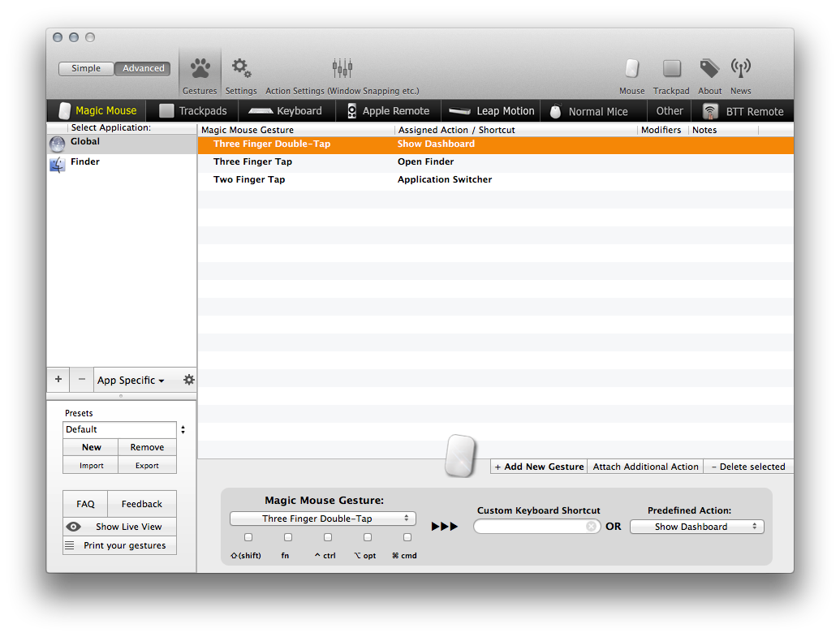Click the Mouse toolbar icon
Image resolution: width=840 pixels, height=637 pixels.
click(632, 69)
